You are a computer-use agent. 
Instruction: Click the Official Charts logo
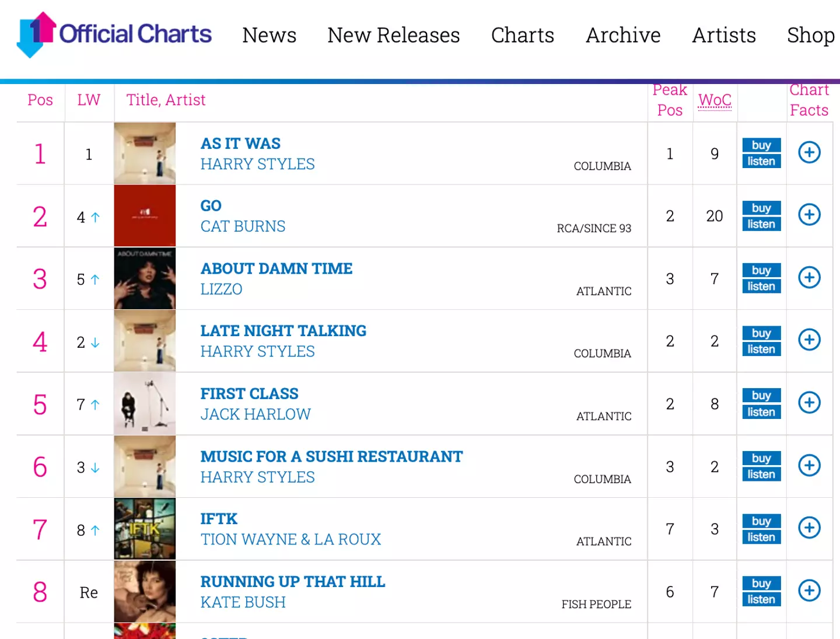pos(114,34)
